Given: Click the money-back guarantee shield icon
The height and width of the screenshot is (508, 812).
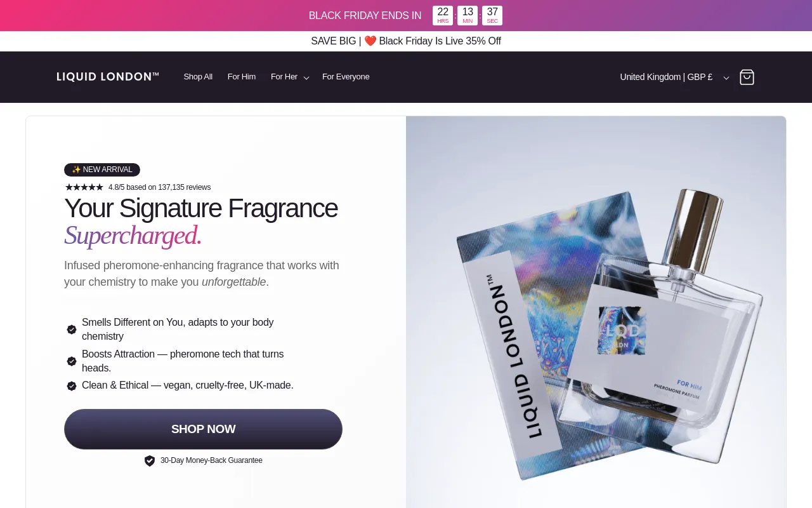Looking at the screenshot, I should click(150, 460).
